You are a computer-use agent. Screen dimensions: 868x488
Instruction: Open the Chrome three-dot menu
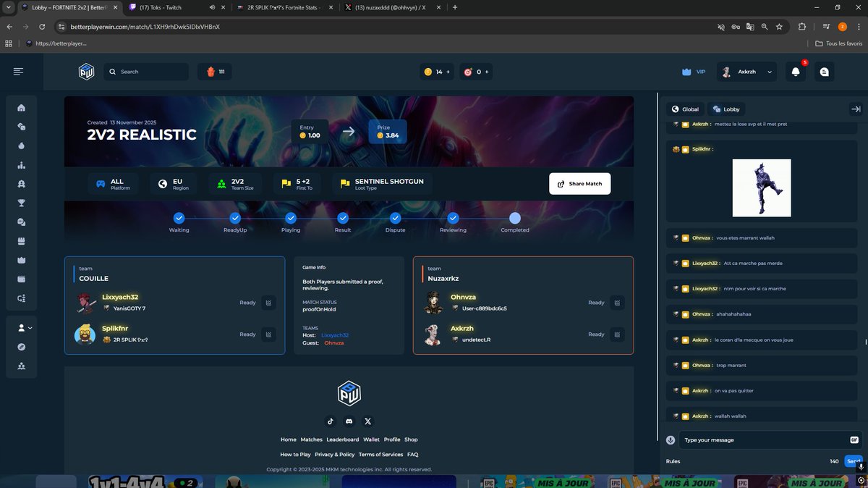(857, 27)
